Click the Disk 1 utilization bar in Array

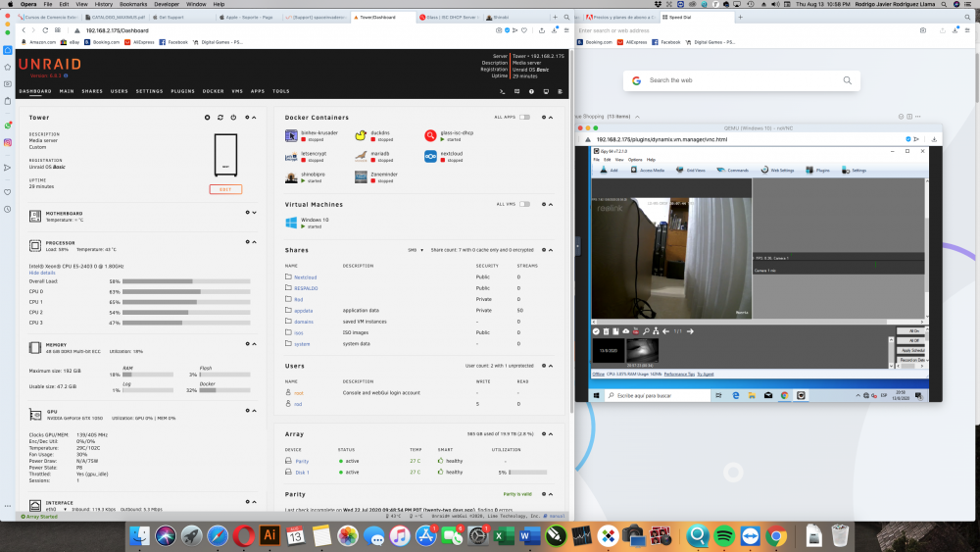528,473
